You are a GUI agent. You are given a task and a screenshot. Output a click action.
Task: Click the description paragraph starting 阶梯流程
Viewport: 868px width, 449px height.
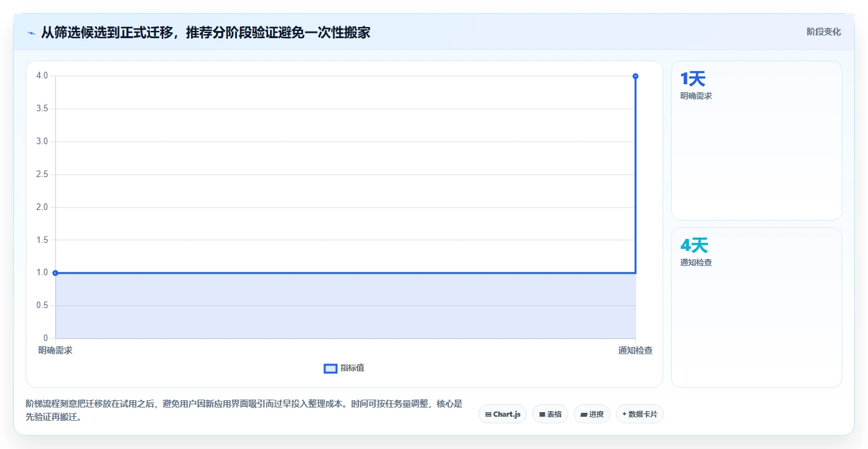tap(244, 410)
